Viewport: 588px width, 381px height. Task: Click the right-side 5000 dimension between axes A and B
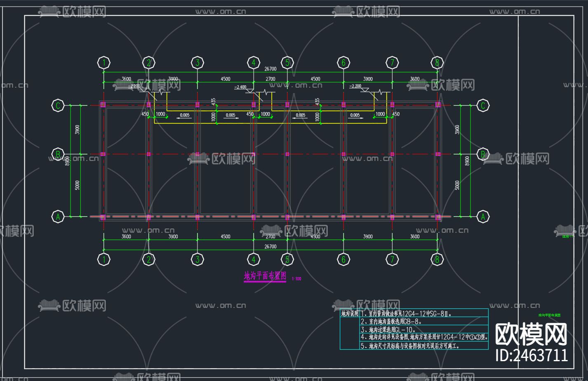coord(457,185)
